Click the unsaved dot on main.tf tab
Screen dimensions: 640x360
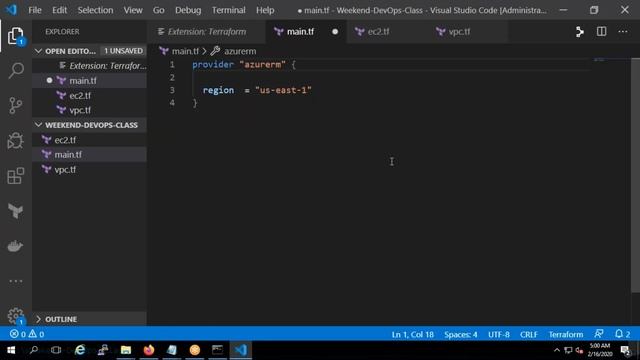pyautogui.click(x=335, y=32)
